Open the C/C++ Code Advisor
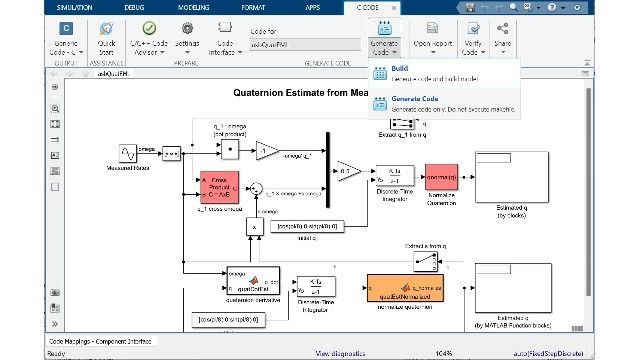 pos(149,39)
